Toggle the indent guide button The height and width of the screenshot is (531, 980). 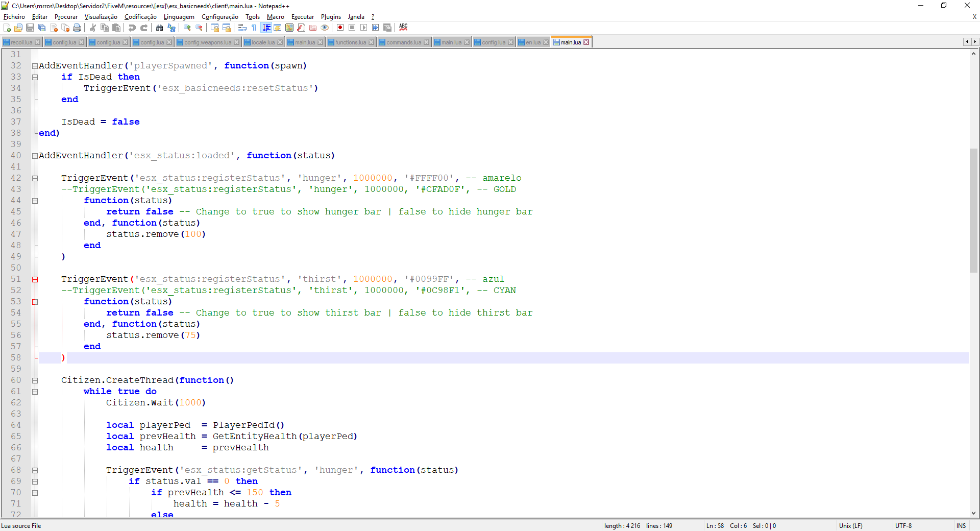[x=266, y=28]
